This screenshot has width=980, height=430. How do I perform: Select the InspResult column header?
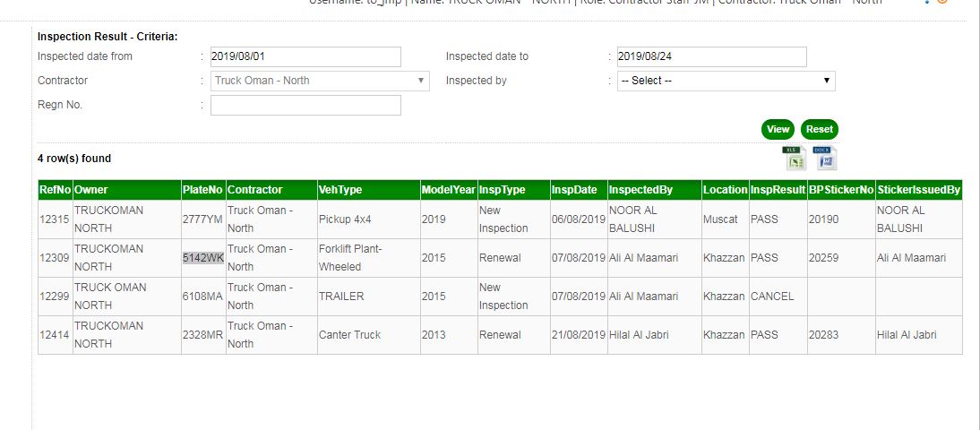777,190
